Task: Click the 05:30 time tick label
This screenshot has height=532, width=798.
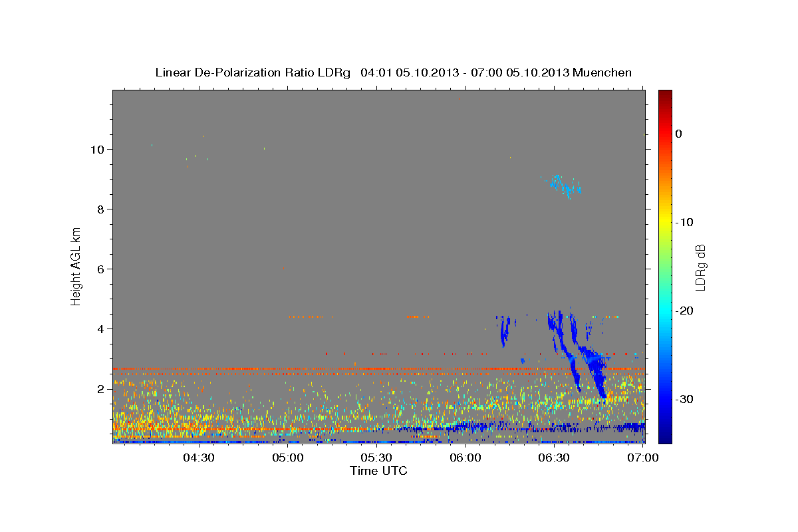Action: click(x=376, y=458)
